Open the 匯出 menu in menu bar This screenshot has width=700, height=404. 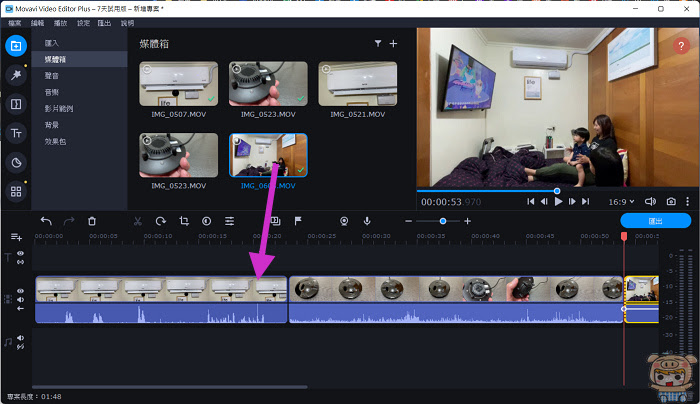[x=104, y=23]
